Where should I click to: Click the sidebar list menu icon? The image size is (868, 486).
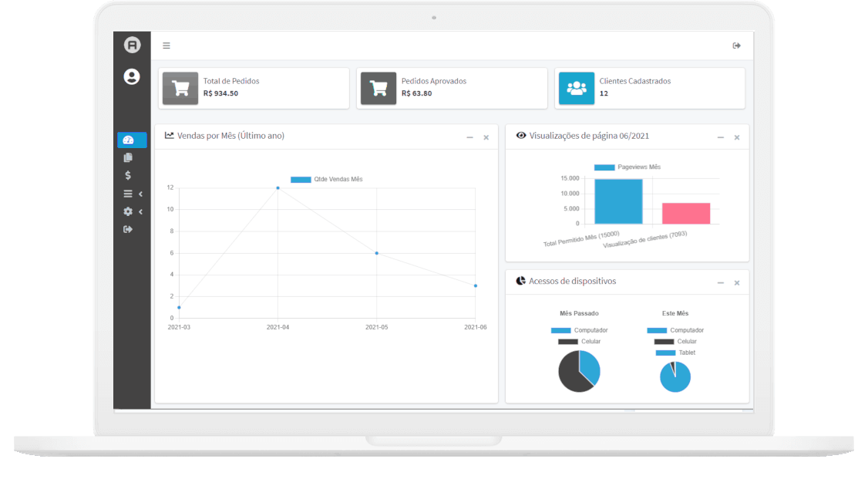(x=128, y=194)
